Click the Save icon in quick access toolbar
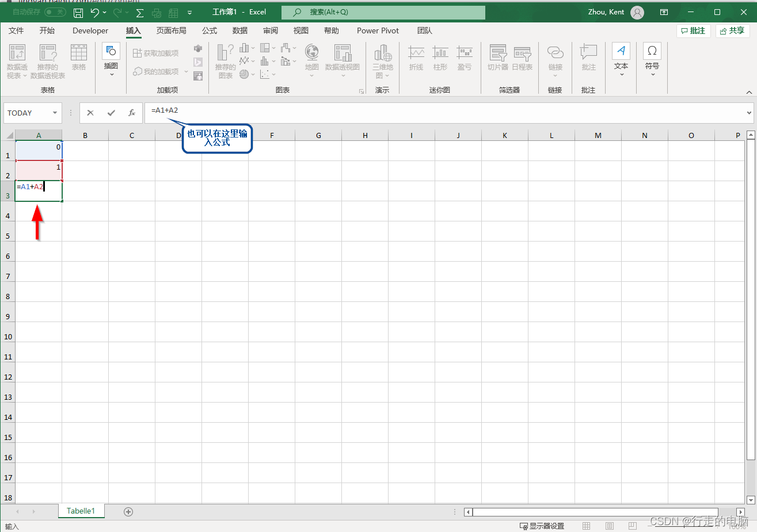The image size is (757, 532). pyautogui.click(x=78, y=12)
